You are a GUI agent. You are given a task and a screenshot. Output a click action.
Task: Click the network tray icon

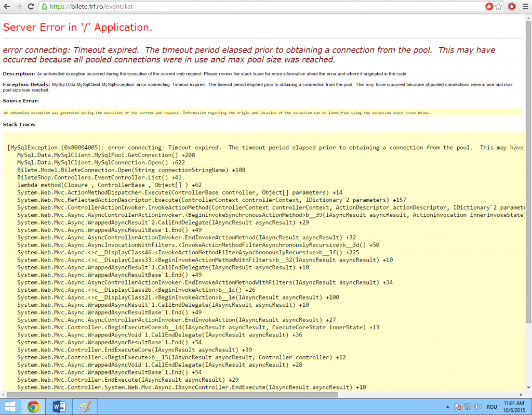click(468, 407)
